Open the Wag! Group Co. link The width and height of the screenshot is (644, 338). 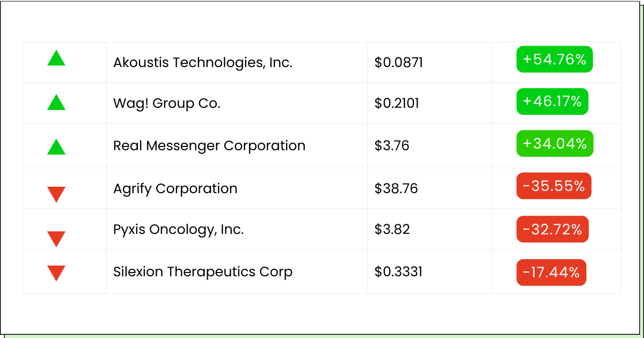[167, 103]
